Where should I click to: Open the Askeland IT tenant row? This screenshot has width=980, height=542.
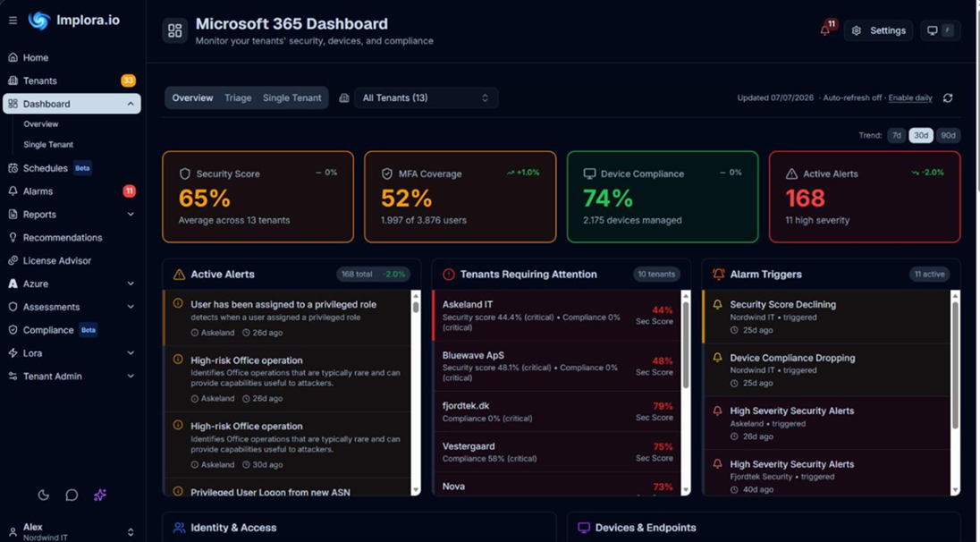tap(557, 315)
